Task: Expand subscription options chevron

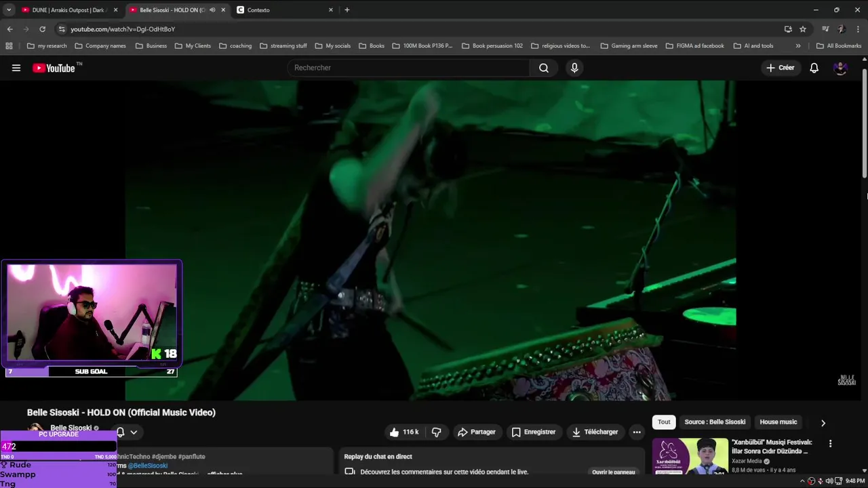Action: point(134,432)
